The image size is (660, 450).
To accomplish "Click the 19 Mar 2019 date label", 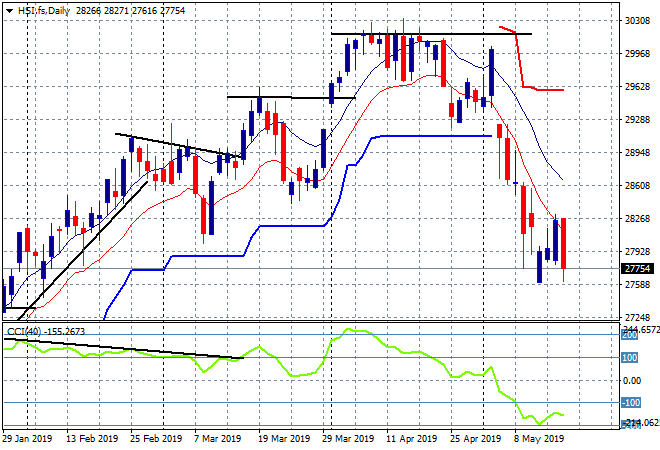I will 284,439.
